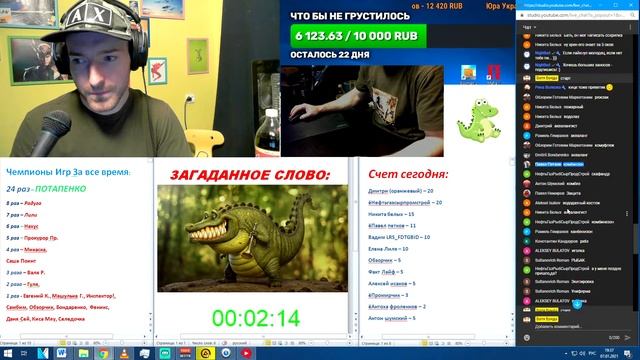Click the Дмитри (оранжевый) – 20 score line
The height and width of the screenshot is (360, 640).
pyautogui.click(x=400, y=191)
